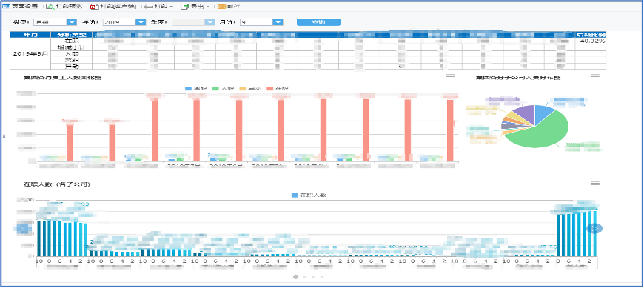Select the second pagination dot below chart
644x288 pixels.
pyautogui.click(x=304, y=278)
